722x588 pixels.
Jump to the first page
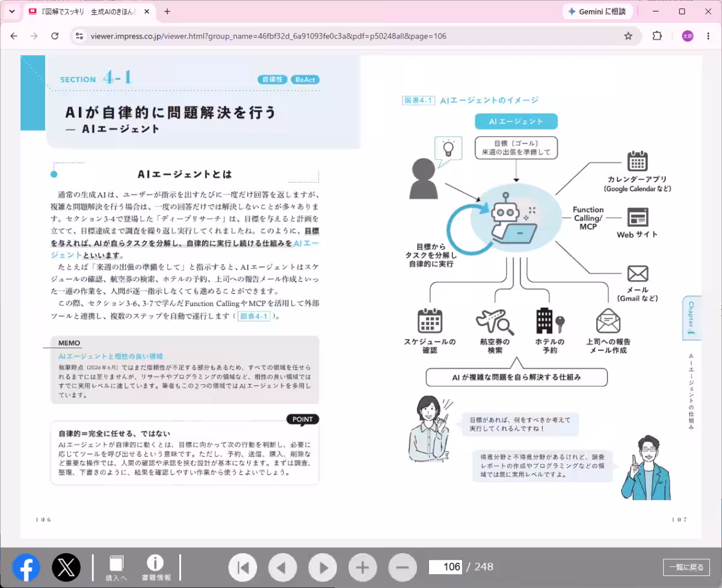pos(242,567)
